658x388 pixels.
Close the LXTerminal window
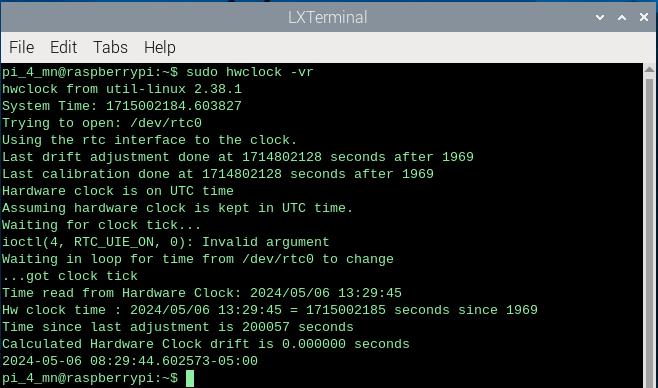coord(644,17)
